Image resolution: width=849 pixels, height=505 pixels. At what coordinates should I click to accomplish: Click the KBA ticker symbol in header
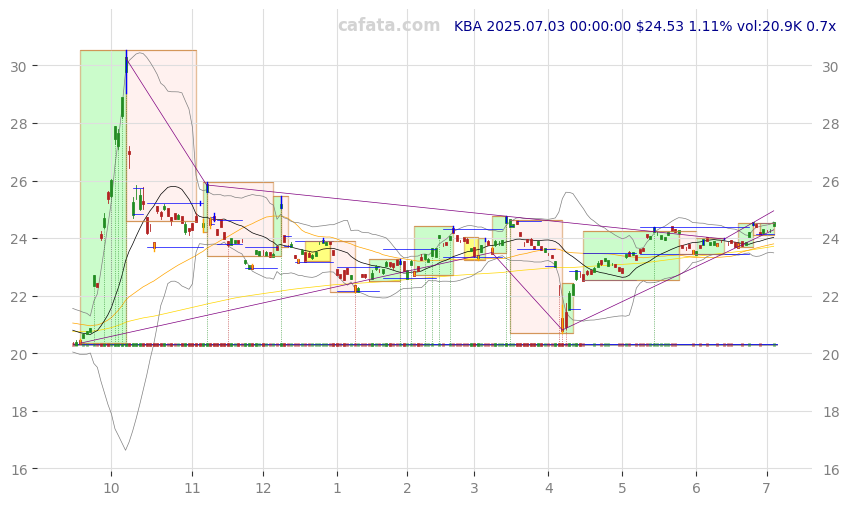click(468, 25)
